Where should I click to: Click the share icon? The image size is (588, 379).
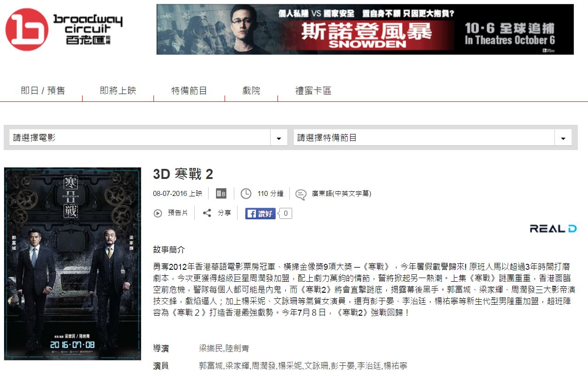(207, 213)
